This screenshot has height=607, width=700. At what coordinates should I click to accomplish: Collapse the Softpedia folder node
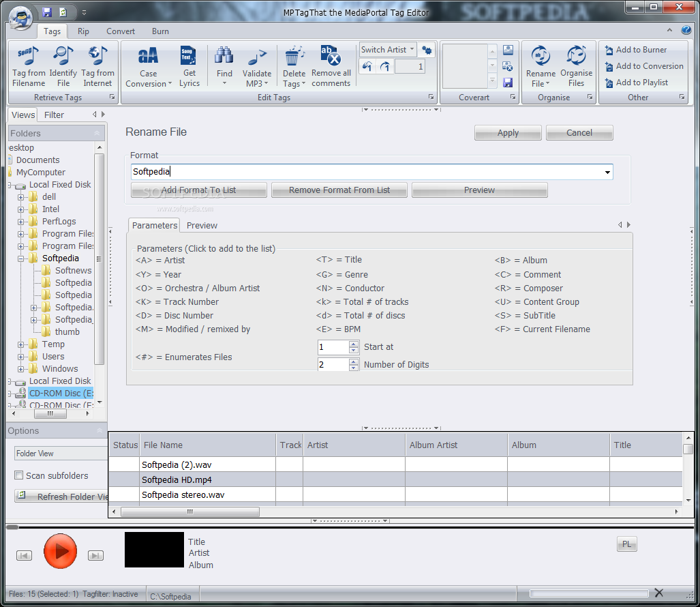coord(20,258)
